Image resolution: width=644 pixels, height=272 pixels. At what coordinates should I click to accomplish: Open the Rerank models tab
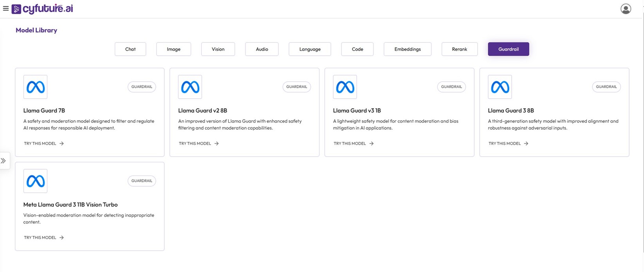(x=459, y=49)
